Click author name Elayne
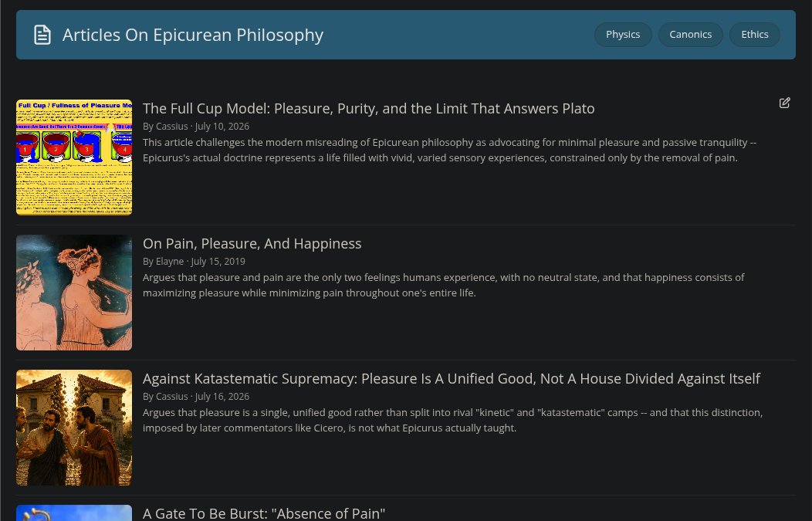This screenshot has width=812, height=521. pos(170,262)
